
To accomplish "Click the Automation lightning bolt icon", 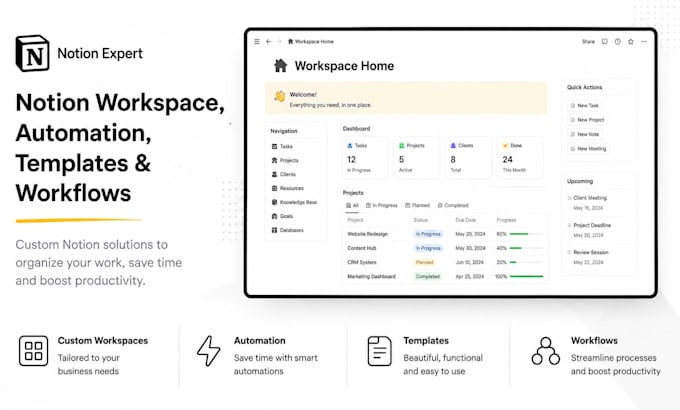I will tap(209, 351).
